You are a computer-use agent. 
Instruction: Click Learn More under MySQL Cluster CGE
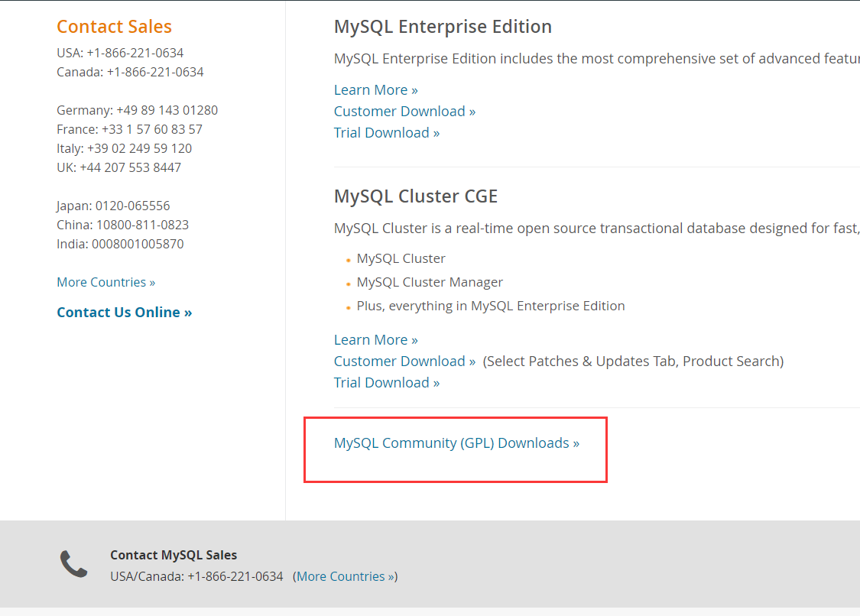[x=375, y=340]
